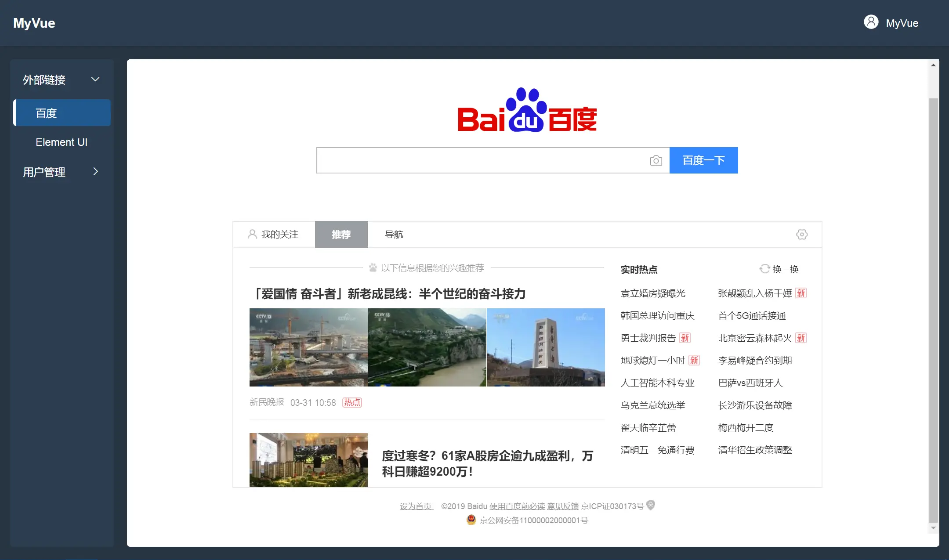Click the Baidu logo
The height and width of the screenshot is (560, 949).
click(x=527, y=110)
